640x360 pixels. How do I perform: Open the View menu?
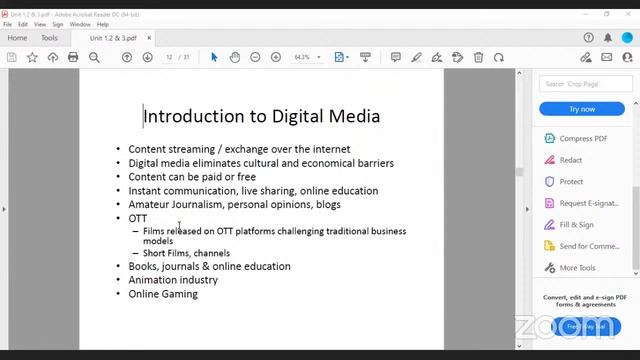tap(40, 24)
